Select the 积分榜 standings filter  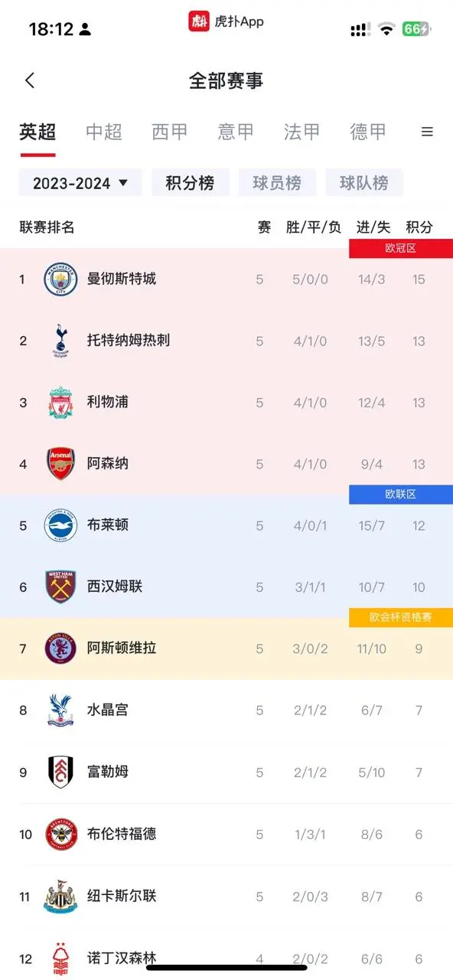(x=190, y=183)
